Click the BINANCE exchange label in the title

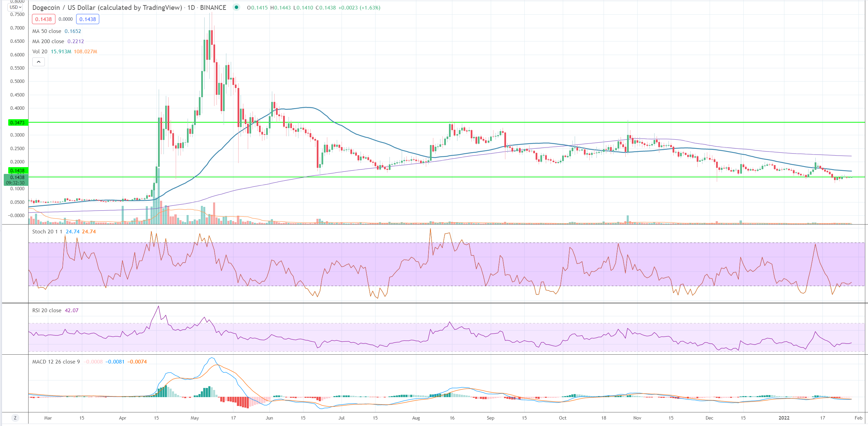213,7
